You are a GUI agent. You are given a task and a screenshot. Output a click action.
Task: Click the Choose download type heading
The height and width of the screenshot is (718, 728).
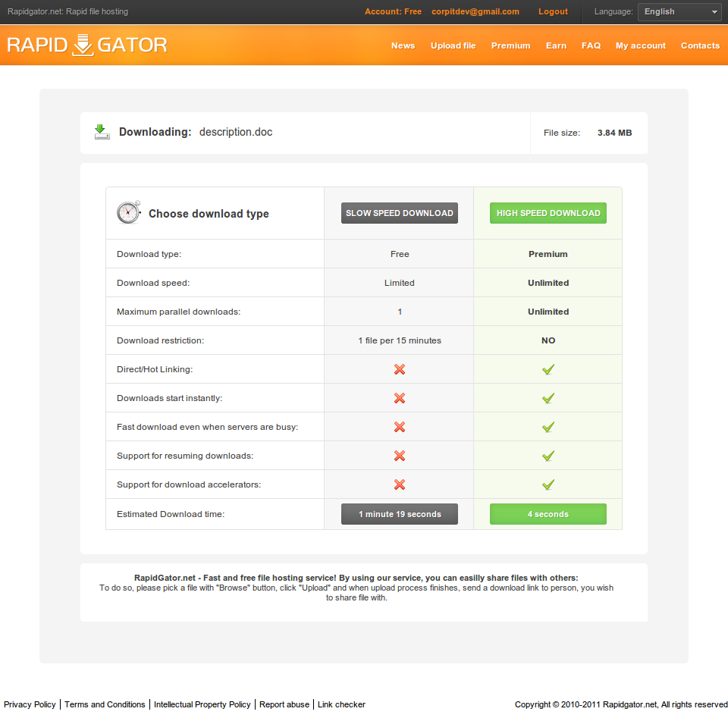209,214
